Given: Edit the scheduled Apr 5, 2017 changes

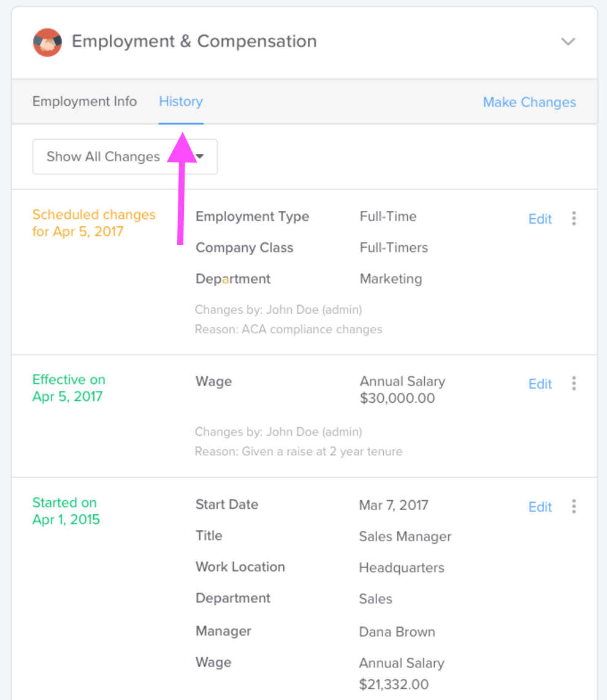Looking at the screenshot, I should pyautogui.click(x=540, y=219).
